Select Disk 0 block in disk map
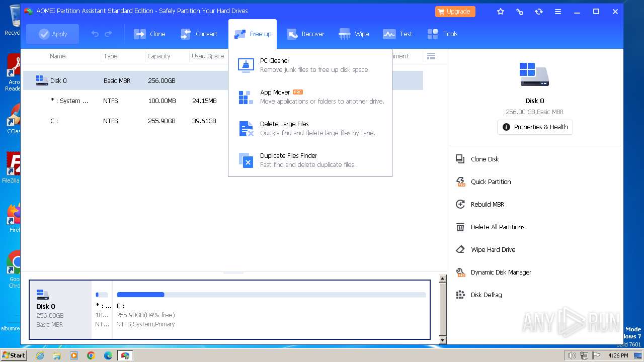This screenshot has width=644, height=362. point(60,309)
